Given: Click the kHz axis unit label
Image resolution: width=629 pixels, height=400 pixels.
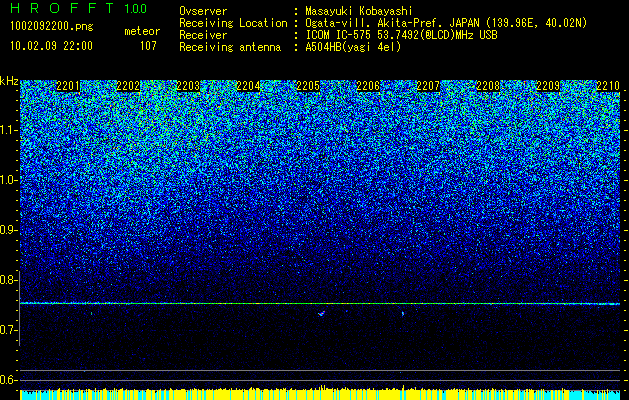Looking at the screenshot, I should pyautogui.click(x=9, y=81).
